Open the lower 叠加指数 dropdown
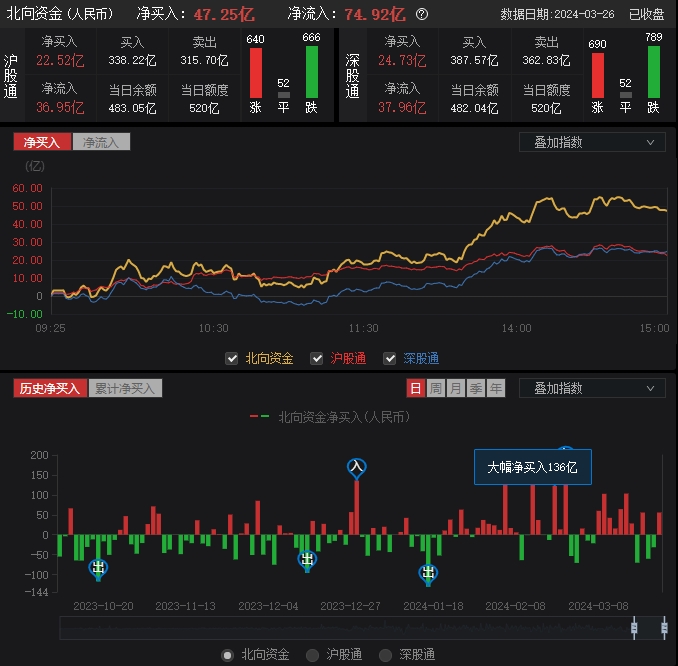This screenshot has height=666, width=678. [592, 388]
